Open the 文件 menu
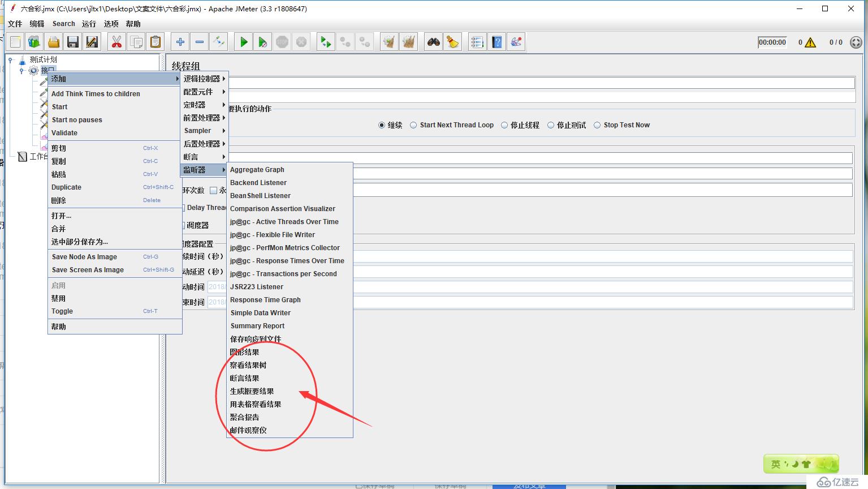 point(15,24)
